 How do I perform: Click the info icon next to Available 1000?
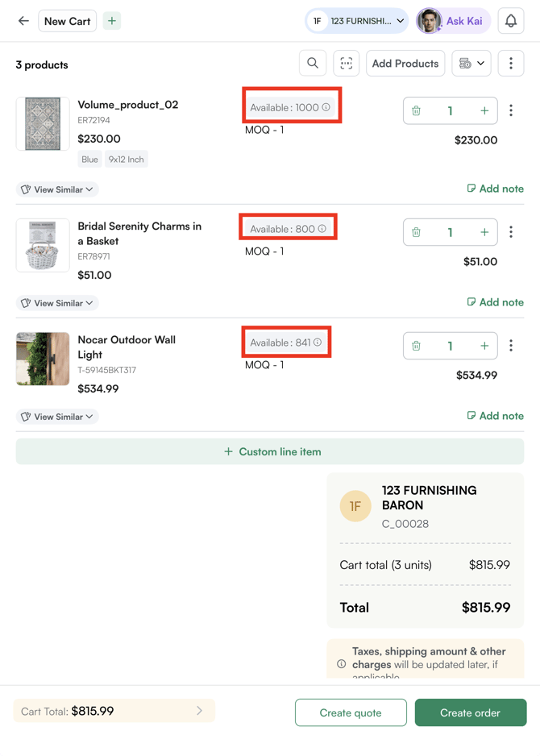tap(326, 105)
